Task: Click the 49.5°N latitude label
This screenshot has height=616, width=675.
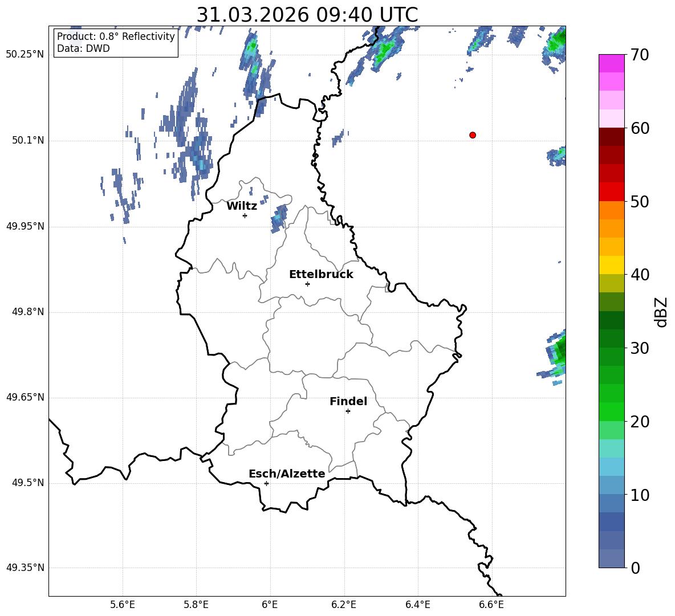Action: 28,483
